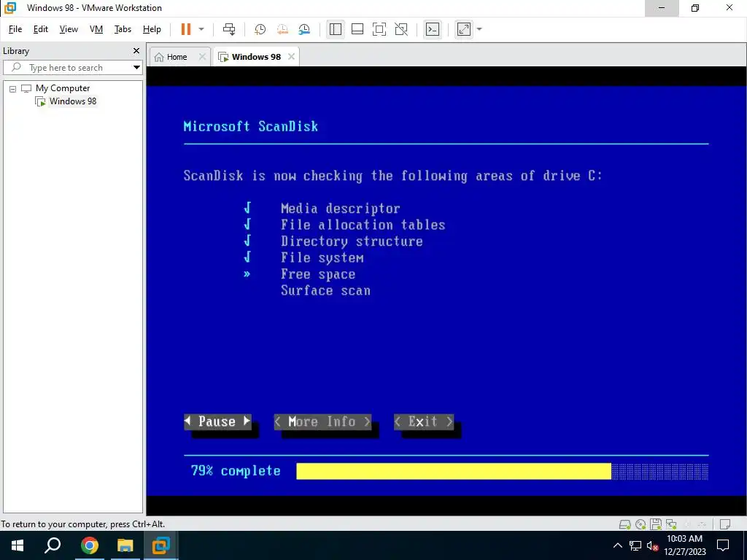Viewport: 747px width, 560px height.
Task: Click the yellow ScanDisk progress bar
Action: [454, 471]
